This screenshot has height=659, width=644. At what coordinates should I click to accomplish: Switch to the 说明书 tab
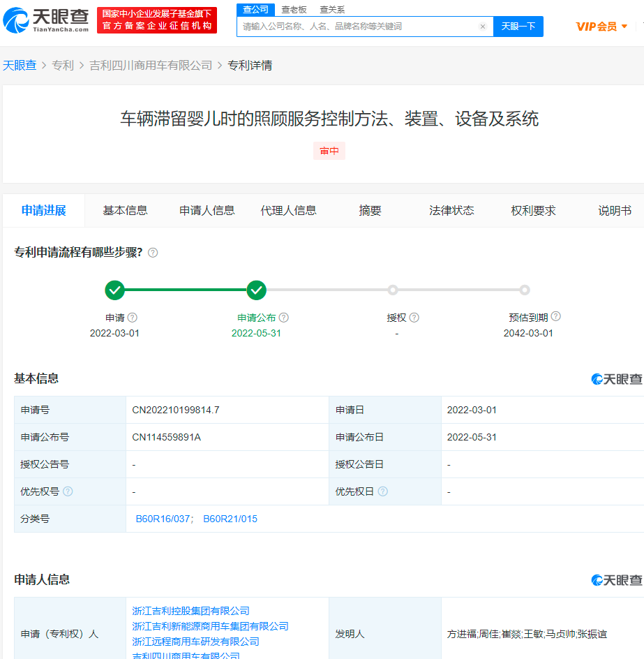click(615, 211)
